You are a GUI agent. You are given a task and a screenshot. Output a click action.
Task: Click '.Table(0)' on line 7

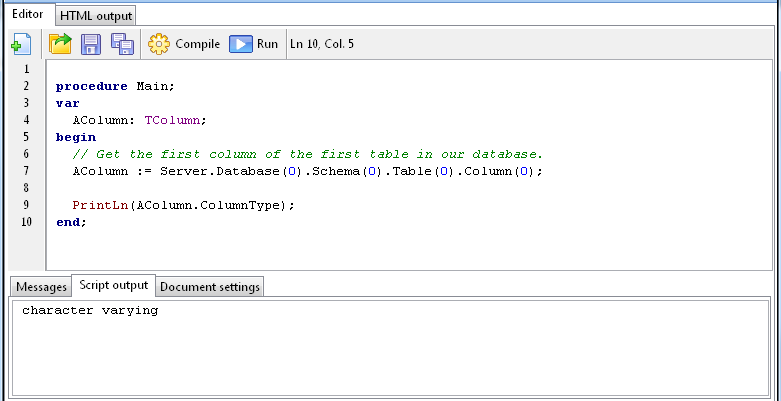[x=420, y=171]
